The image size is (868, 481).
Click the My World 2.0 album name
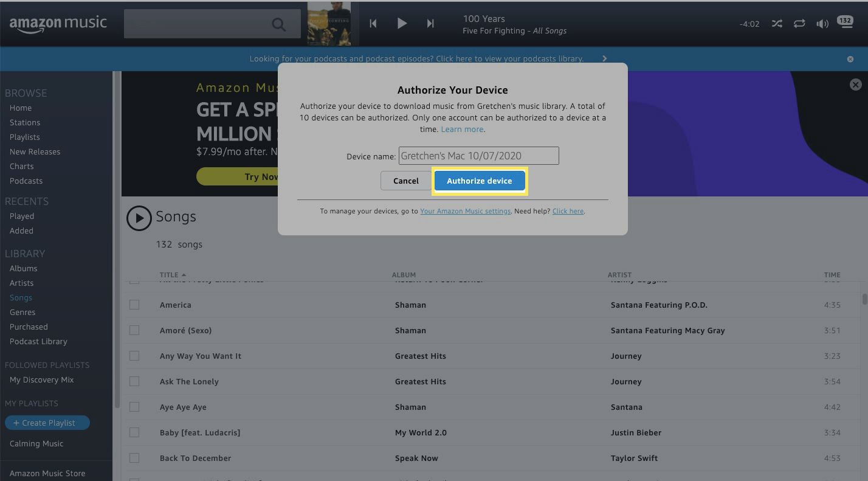421,432
